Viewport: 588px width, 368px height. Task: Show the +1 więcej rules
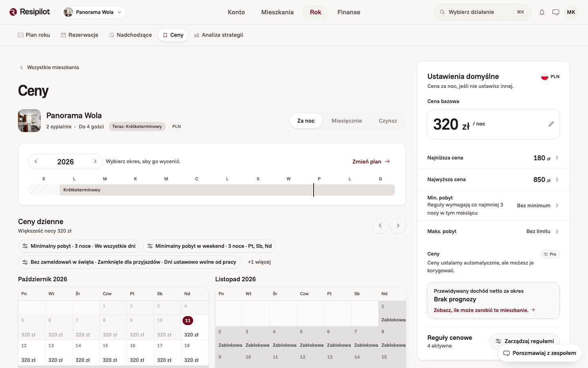[259, 262]
